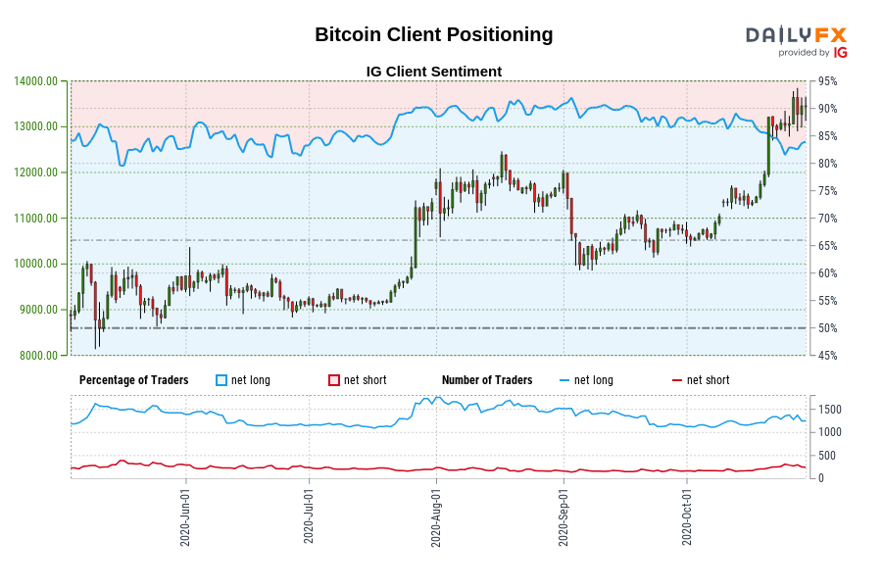Click the blue net long number line marker
882x588 pixels.
tap(564, 381)
